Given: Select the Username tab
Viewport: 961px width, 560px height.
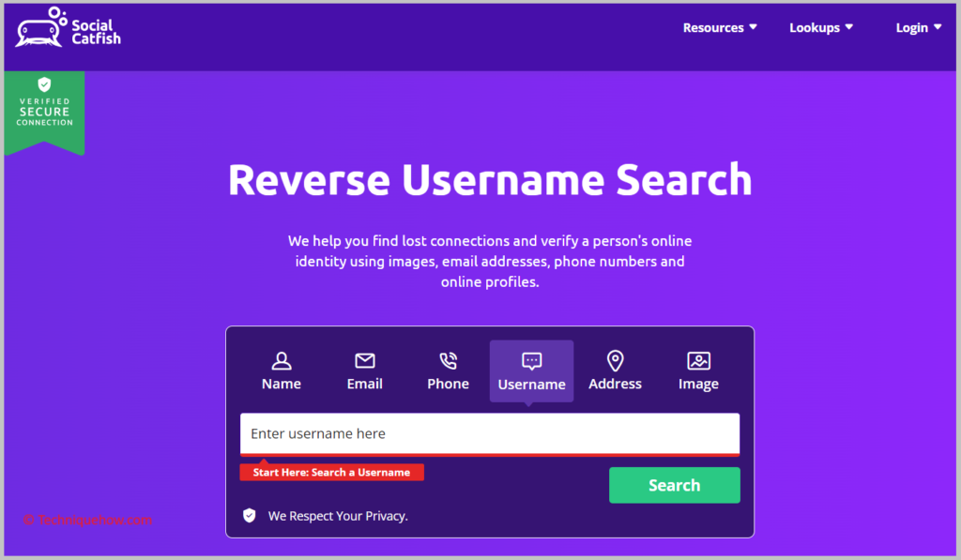Looking at the screenshot, I should [531, 371].
